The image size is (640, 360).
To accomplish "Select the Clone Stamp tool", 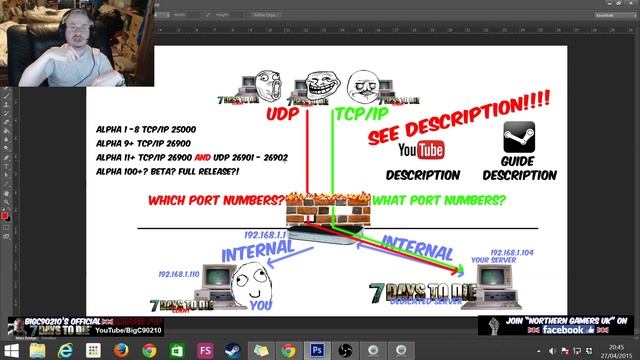I will [x=7, y=105].
